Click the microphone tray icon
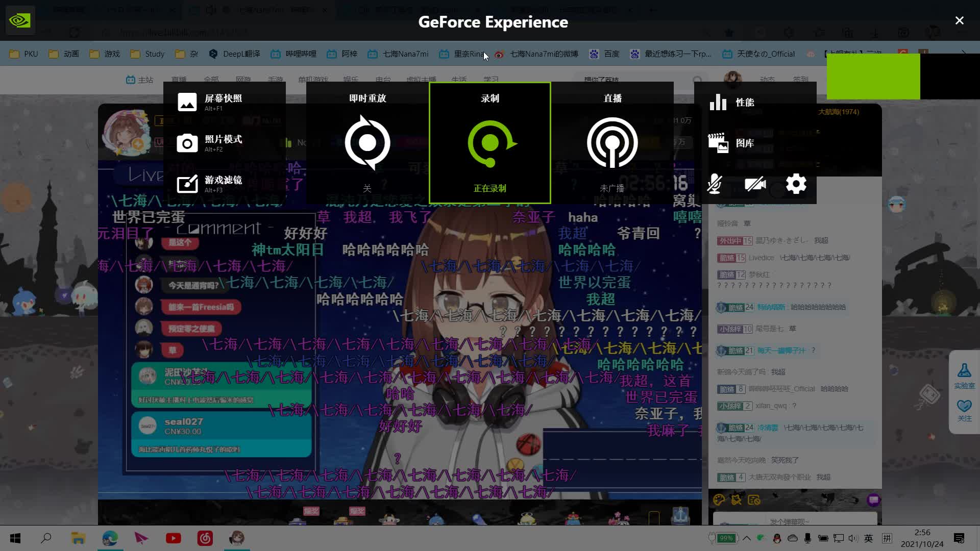This screenshot has height=551, width=980. pyautogui.click(x=807, y=538)
